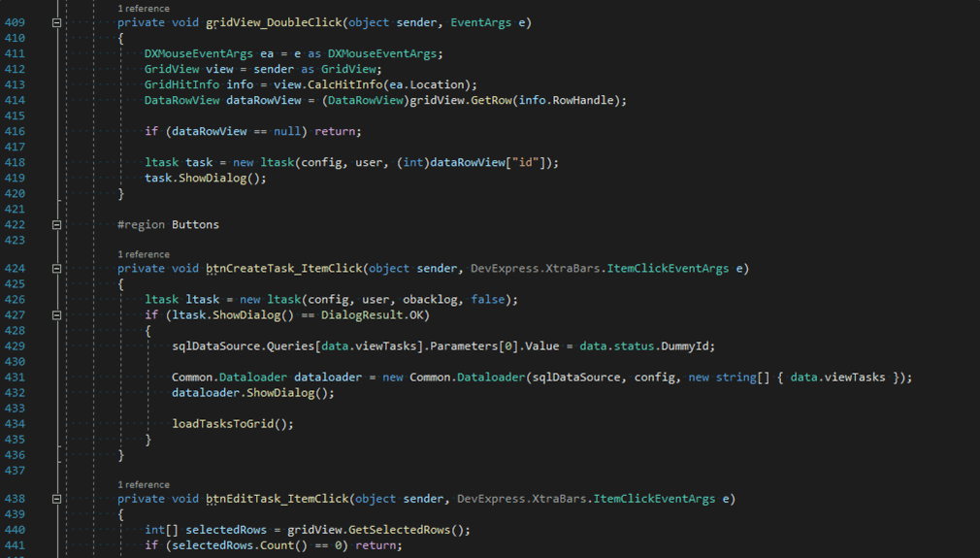Screen dimensions: 980x558
Task: Show references above btnCreateTask_ItemClick
Action: [143, 254]
